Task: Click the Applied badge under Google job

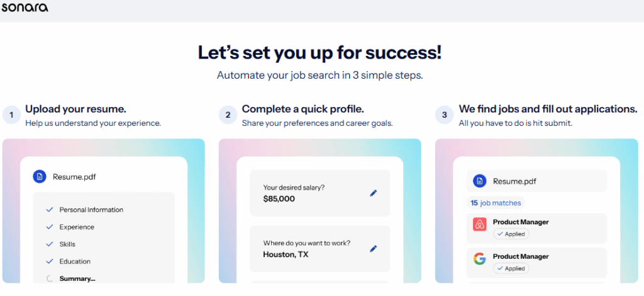Action: pyautogui.click(x=511, y=268)
